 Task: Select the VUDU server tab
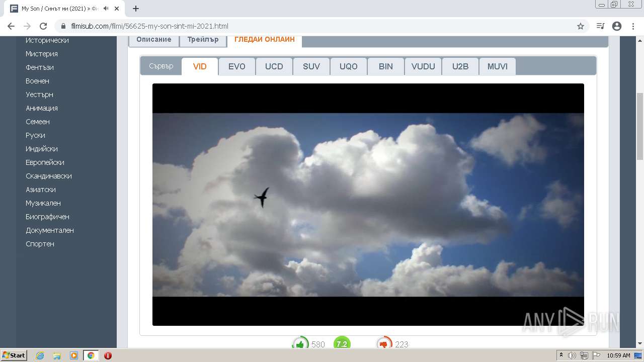click(423, 66)
